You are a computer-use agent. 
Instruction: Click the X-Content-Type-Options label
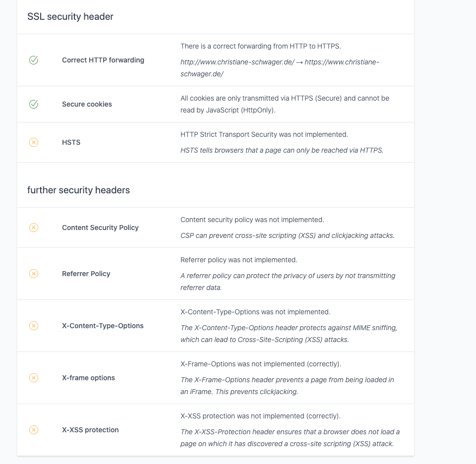pyautogui.click(x=103, y=326)
